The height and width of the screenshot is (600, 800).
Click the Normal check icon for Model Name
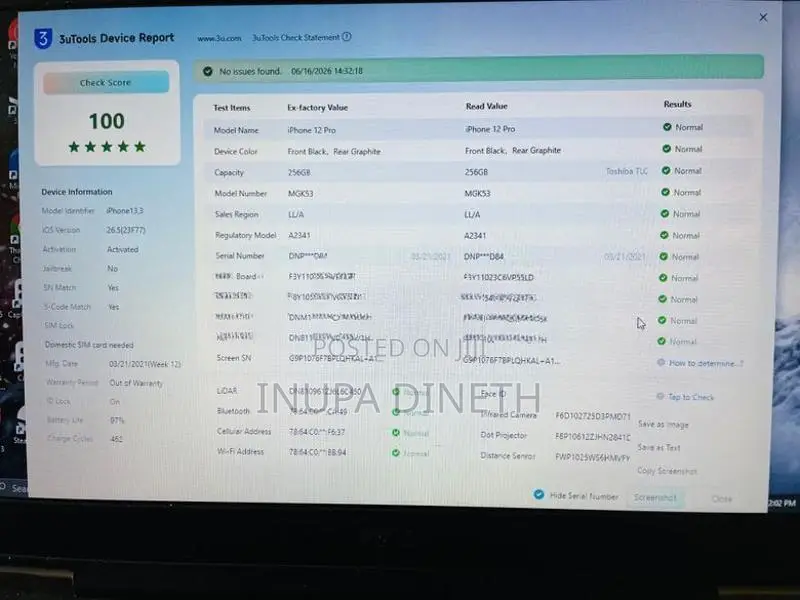tap(667, 127)
